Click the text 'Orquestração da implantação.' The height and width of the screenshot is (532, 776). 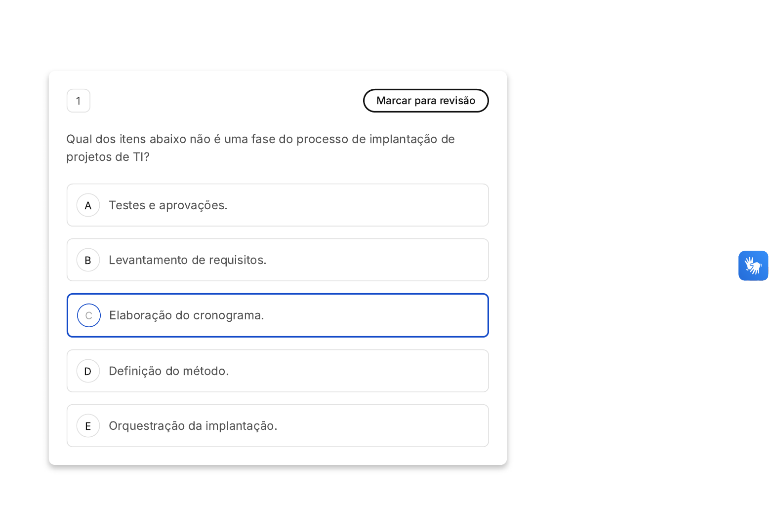pos(193,426)
